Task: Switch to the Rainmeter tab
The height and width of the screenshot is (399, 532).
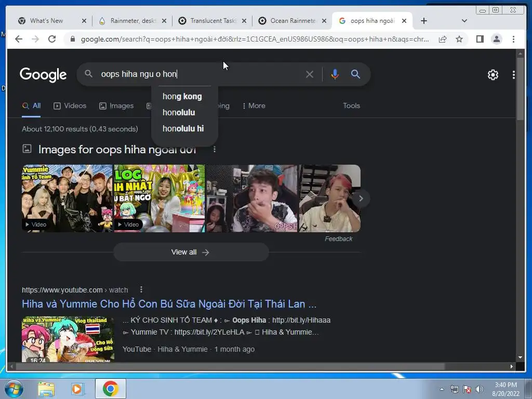Action: pyautogui.click(x=132, y=21)
